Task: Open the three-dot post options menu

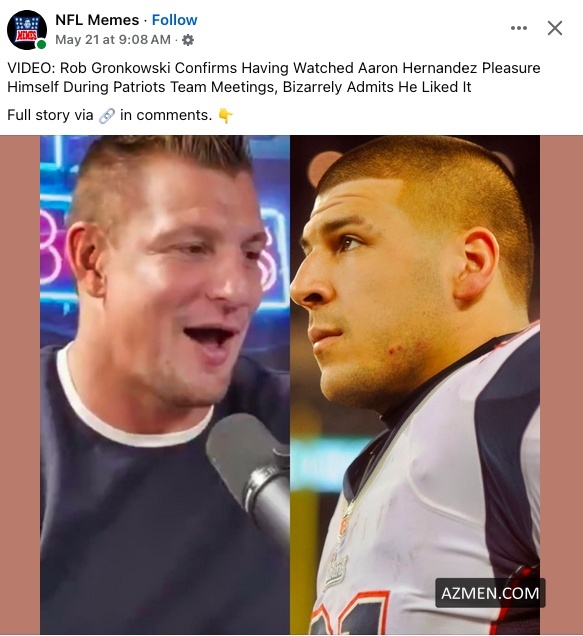Action: pos(519,28)
